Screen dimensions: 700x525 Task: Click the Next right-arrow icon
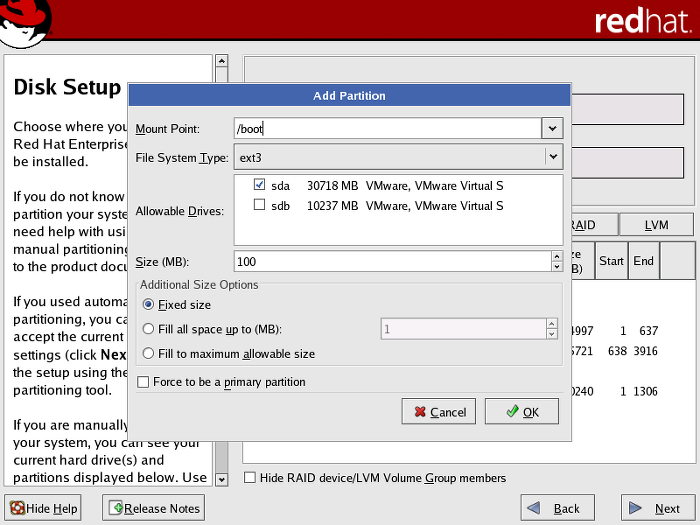635,508
